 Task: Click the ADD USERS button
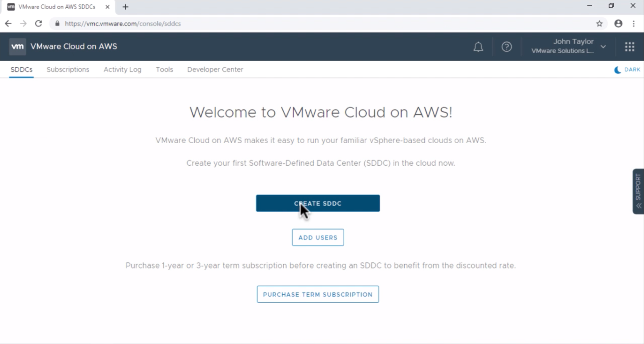click(318, 238)
